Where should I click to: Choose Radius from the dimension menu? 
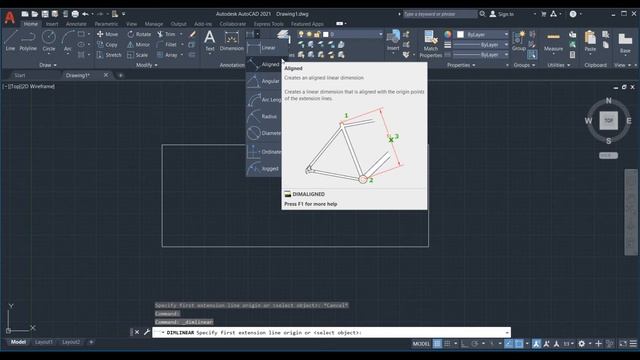(x=264, y=116)
